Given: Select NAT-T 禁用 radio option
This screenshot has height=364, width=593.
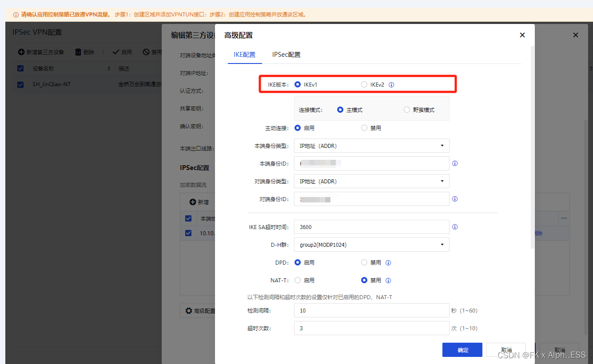Looking at the screenshot, I should tap(364, 280).
